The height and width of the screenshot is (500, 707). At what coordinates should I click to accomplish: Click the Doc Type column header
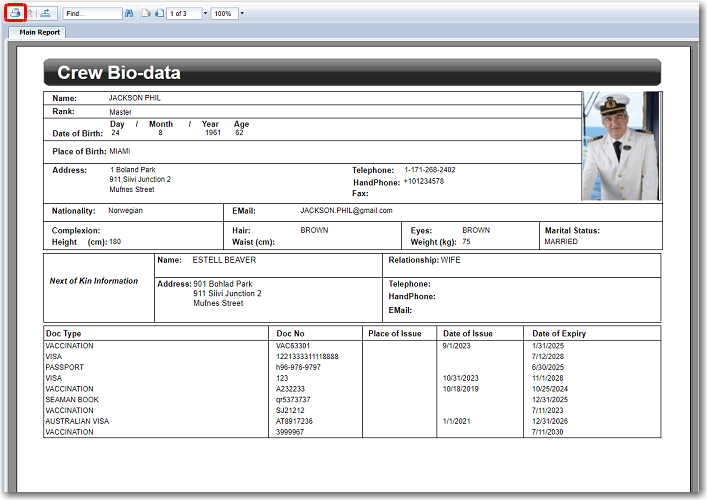(64, 333)
